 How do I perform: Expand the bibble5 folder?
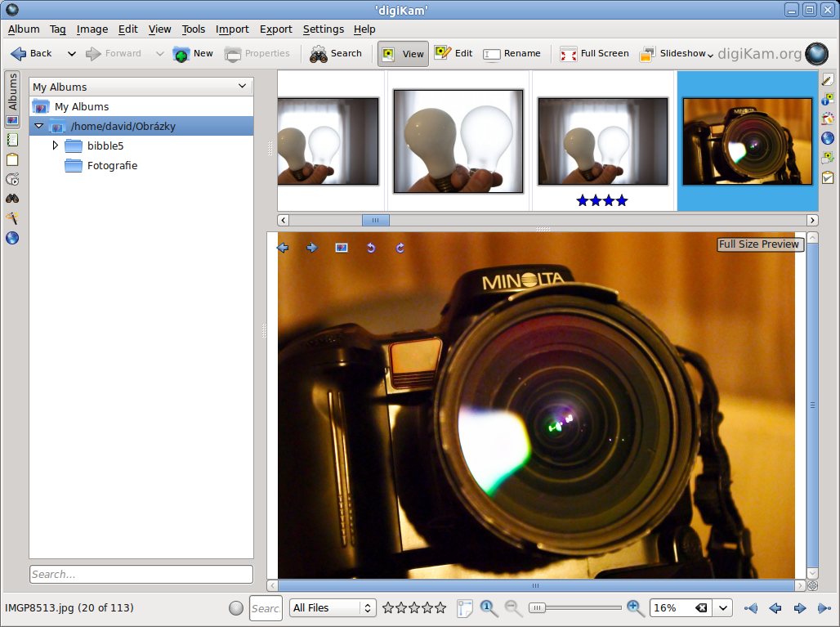(56, 146)
